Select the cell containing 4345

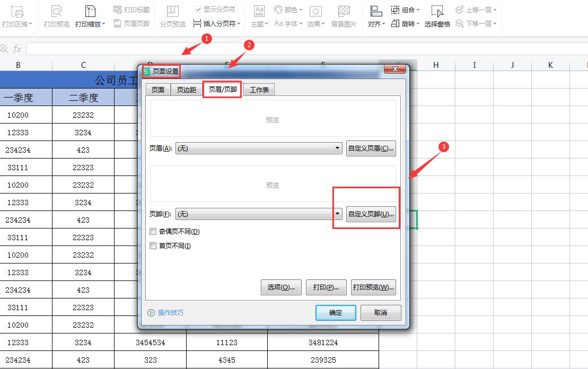[x=227, y=360]
